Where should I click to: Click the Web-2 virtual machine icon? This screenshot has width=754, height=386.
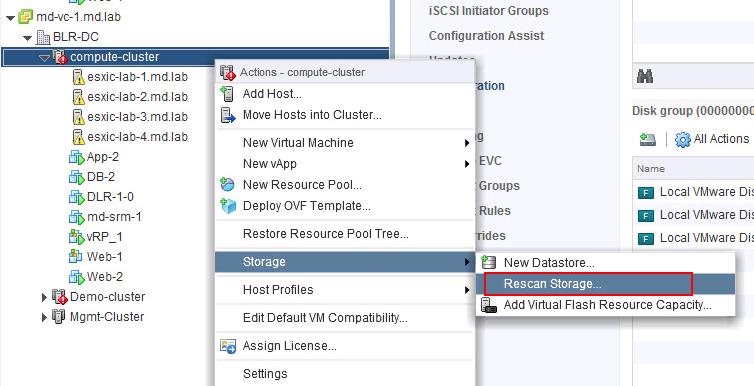pyautogui.click(x=77, y=277)
